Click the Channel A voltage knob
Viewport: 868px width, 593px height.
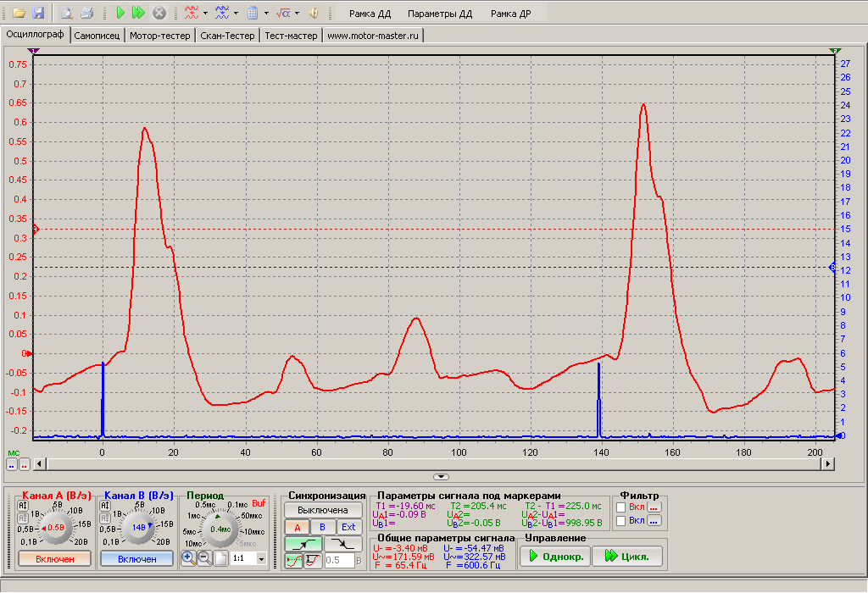click(55, 528)
